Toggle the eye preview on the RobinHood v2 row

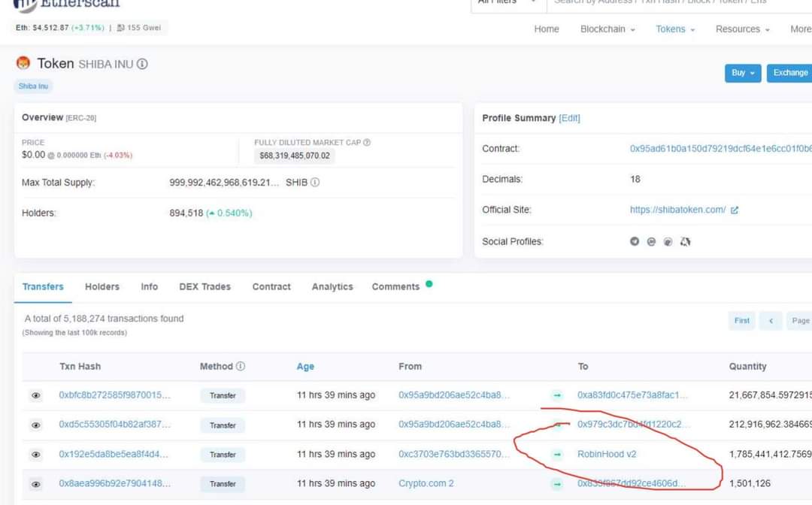point(35,454)
